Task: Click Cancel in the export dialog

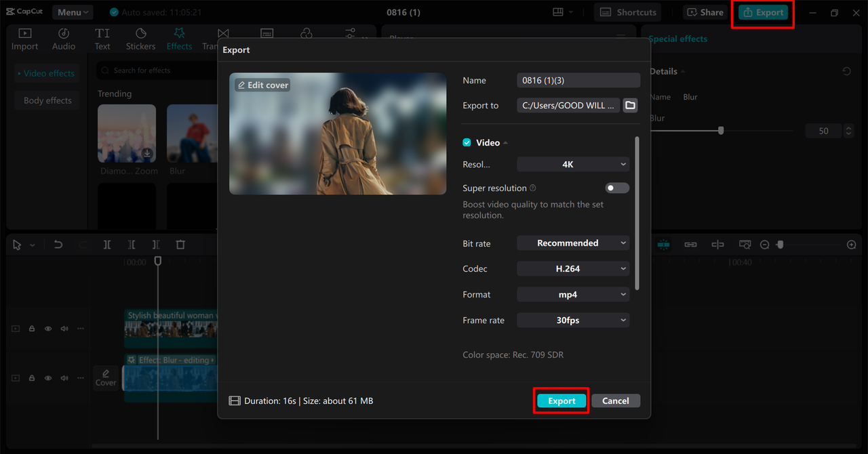Action: 616,400
